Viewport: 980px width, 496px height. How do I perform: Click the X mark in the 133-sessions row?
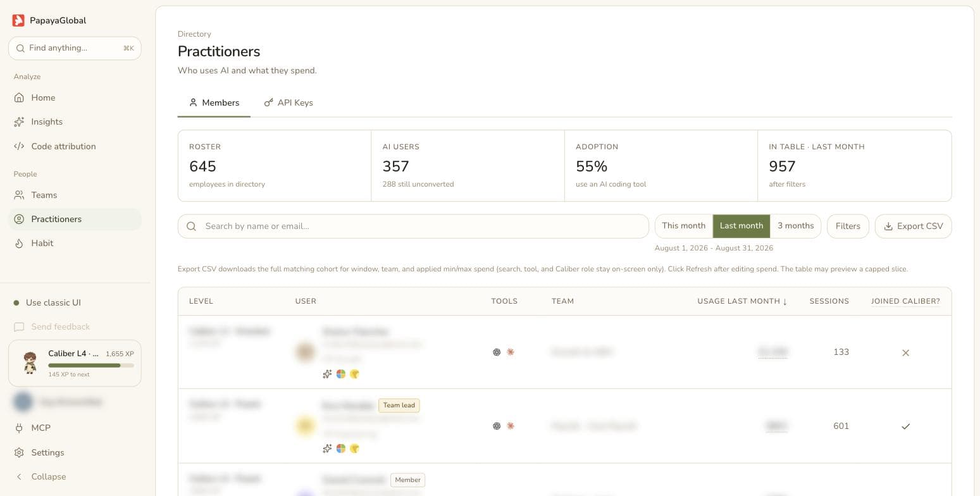click(x=905, y=352)
